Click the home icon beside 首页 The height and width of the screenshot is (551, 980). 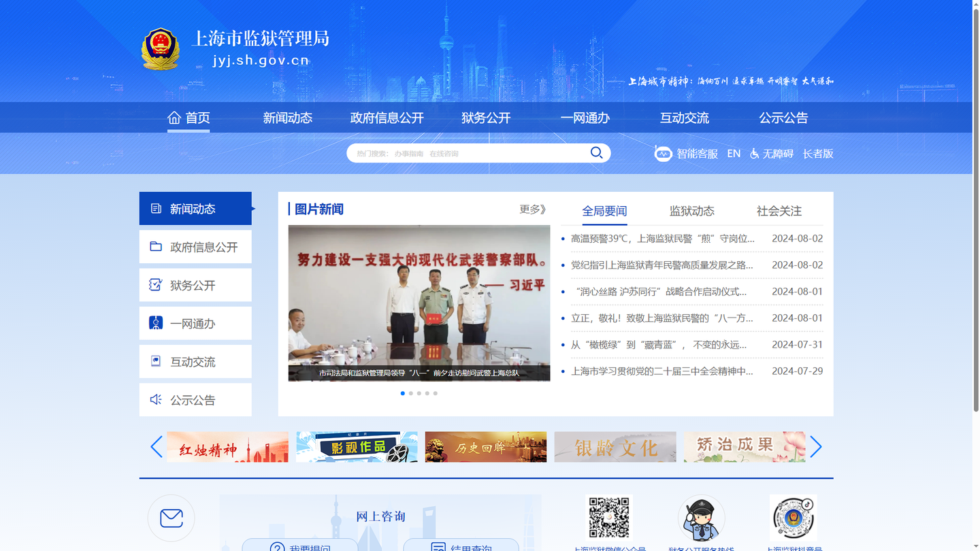(174, 118)
